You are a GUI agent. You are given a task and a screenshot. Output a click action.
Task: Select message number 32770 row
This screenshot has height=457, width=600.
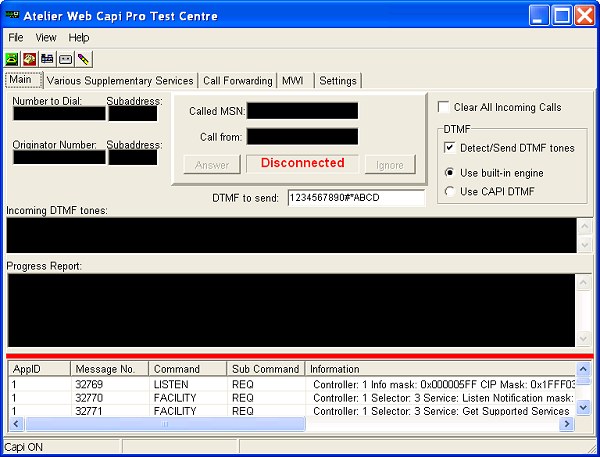pos(292,398)
